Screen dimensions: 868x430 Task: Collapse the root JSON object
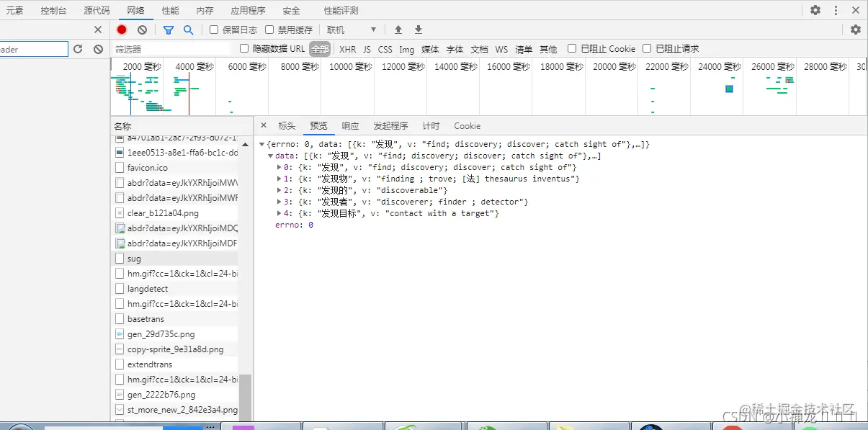pos(262,145)
